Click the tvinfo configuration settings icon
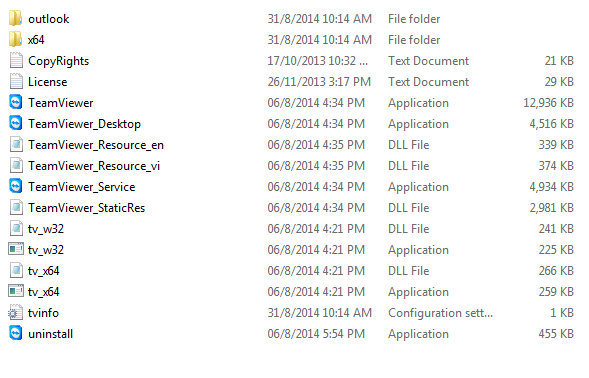Image resolution: width=589 pixels, height=378 pixels. point(15,312)
